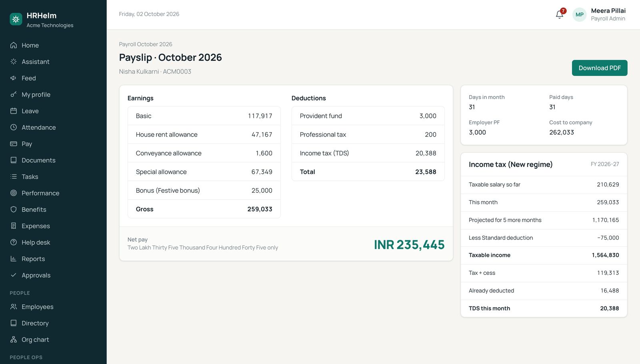Click the Tax + cess value 119,313

point(608,273)
